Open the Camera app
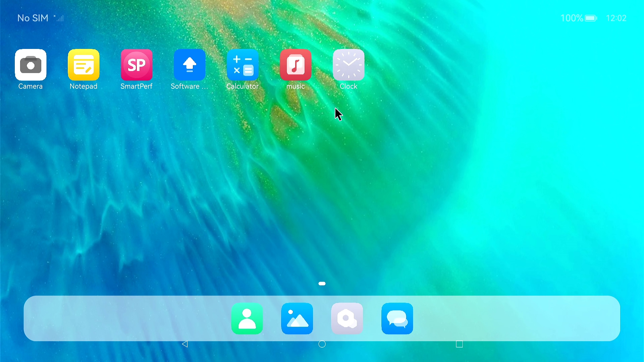Viewport: 644px width, 362px height. coord(31,65)
